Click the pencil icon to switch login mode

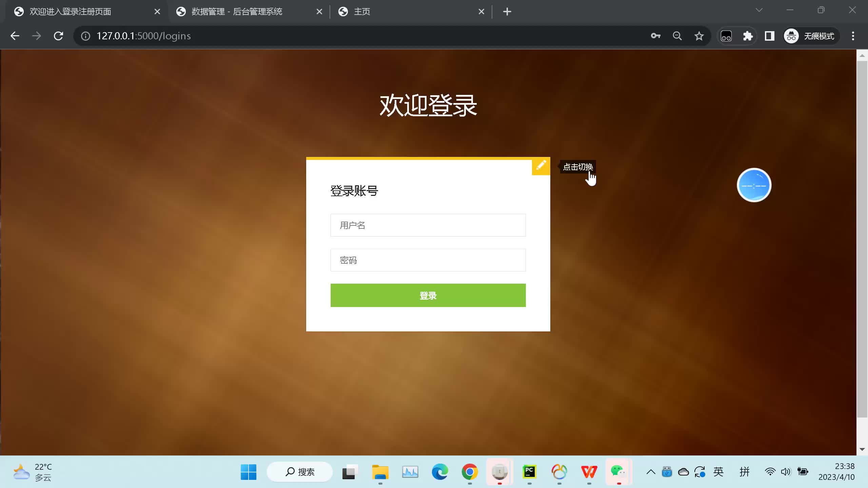coord(541,166)
